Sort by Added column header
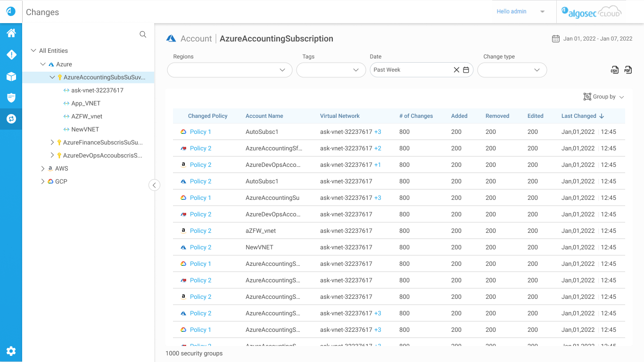644x362 pixels. [459, 116]
